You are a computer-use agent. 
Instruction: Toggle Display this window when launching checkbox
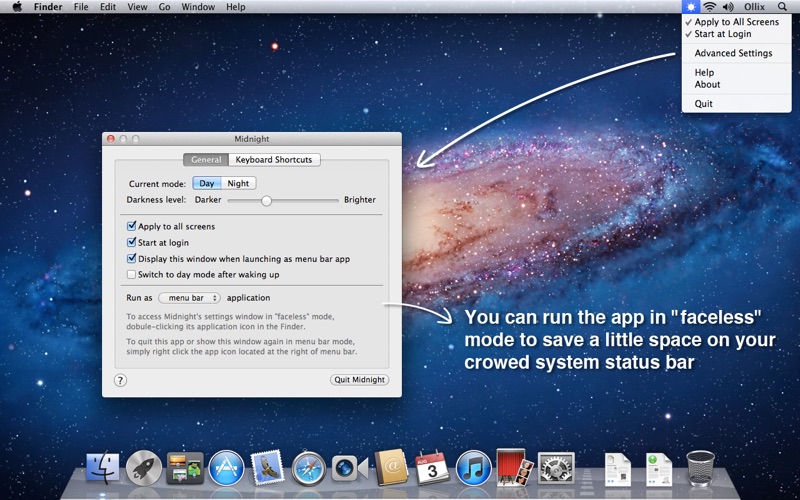pos(132,259)
